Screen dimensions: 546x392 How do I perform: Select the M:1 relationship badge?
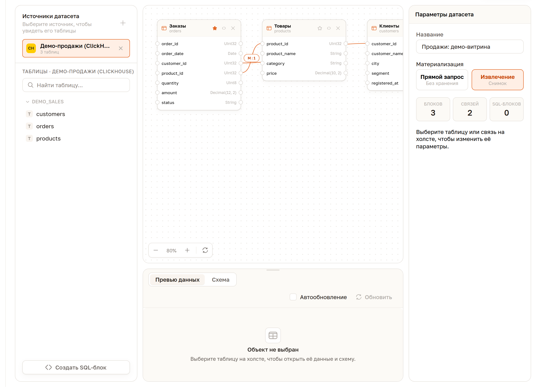pos(252,58)
